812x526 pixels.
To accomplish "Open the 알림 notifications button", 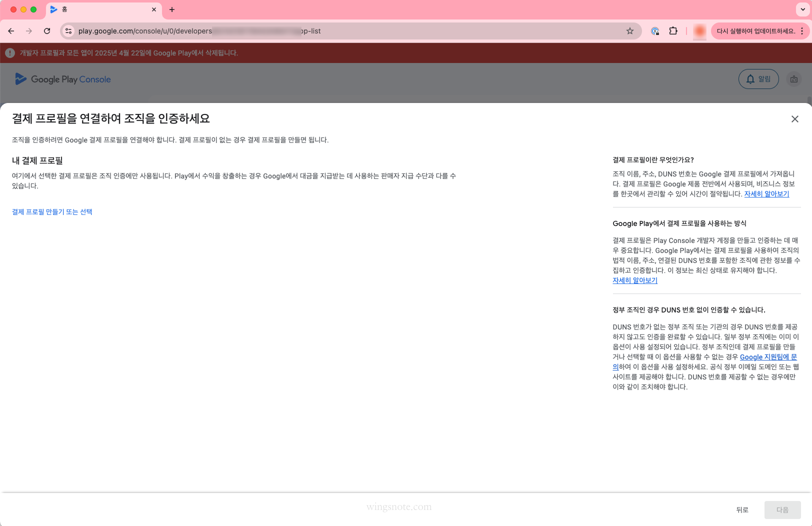I will (x=758, y=79).
